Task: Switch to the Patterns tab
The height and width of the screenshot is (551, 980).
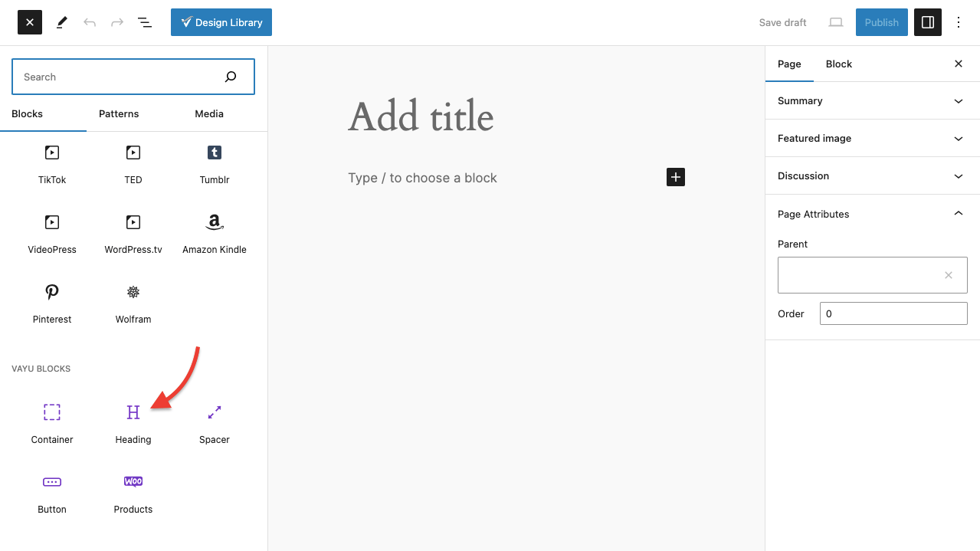Action: click(119, 113)
